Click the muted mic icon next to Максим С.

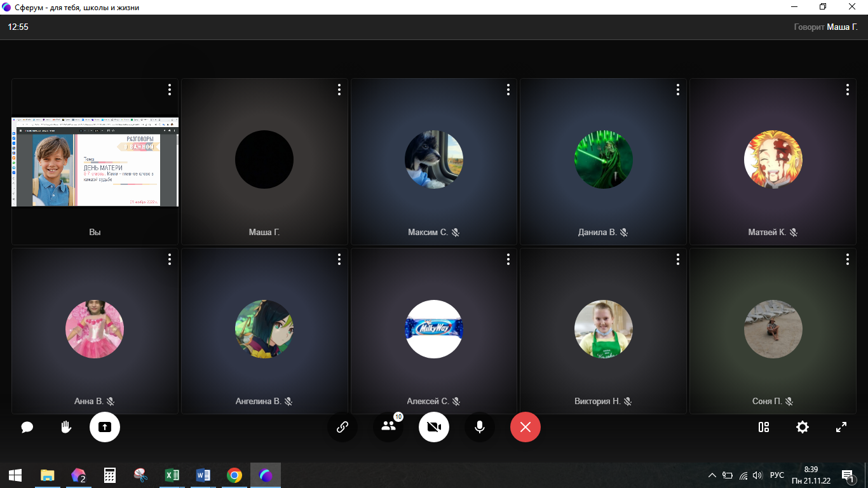tap(455, 233)
